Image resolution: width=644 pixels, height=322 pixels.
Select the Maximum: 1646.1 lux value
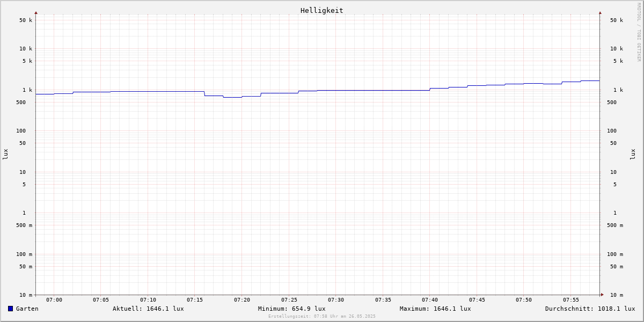pyautogui.click(x=435, y=309)
